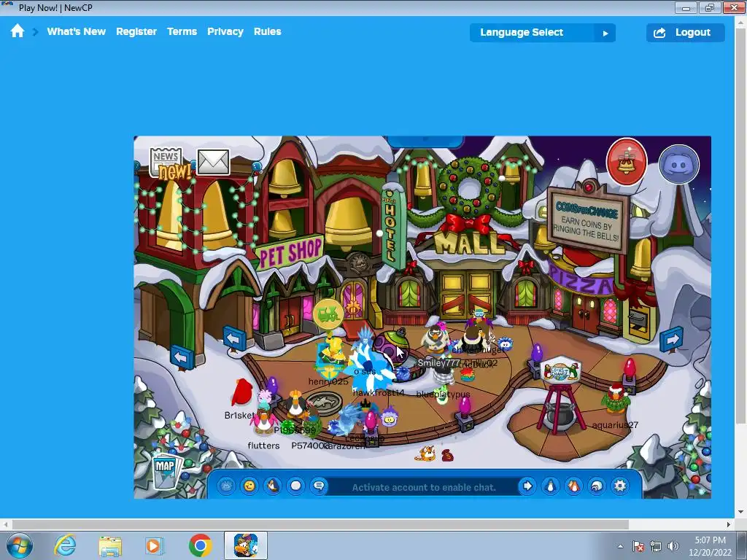
Task: Open the News newspaper icon
Action: tap(166, 161)
